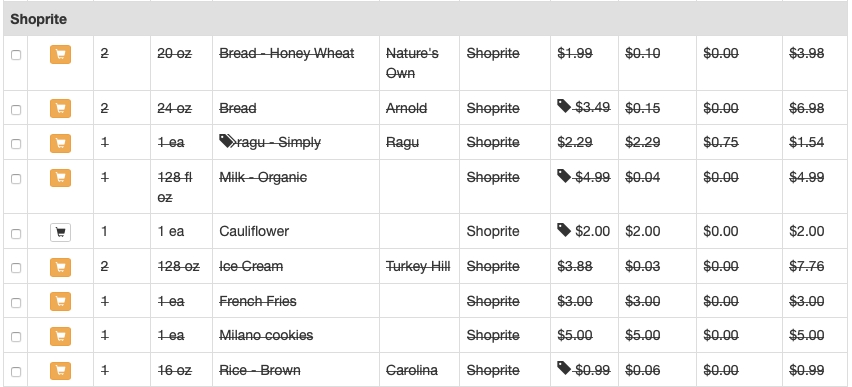This screenshot has height=387, width=852.
Task: Click the orange cart icon for Honey Wheat bread
Action: tap(60, 54)
